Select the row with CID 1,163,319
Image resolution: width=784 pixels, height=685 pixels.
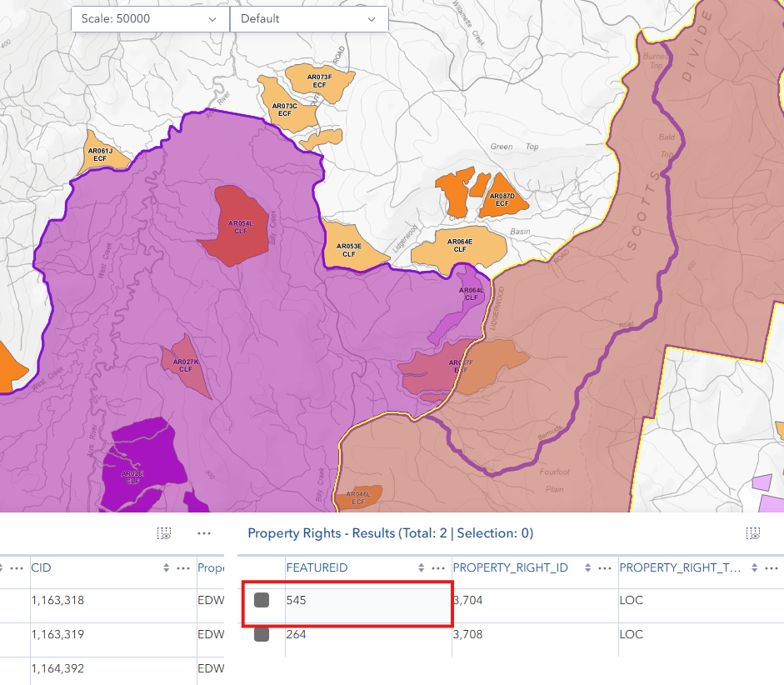point(58,635)
